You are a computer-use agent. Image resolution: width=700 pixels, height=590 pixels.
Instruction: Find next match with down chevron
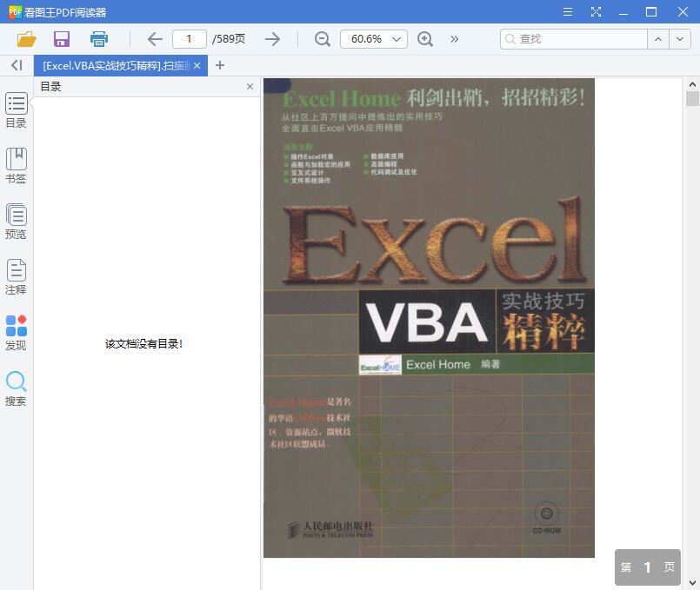(x=679, y=39)
